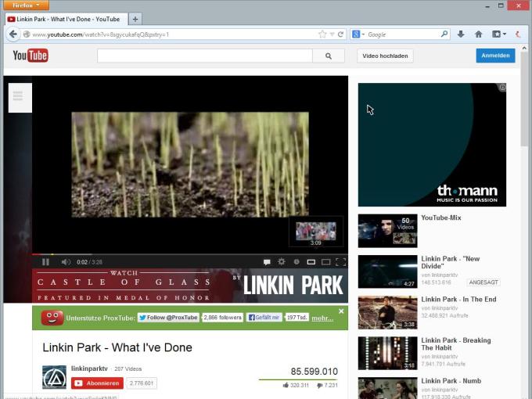Play New Divide video thumbnail
The width and height of the screenshot is (532, 399).
pyautogui.click(x=388, y=271)
